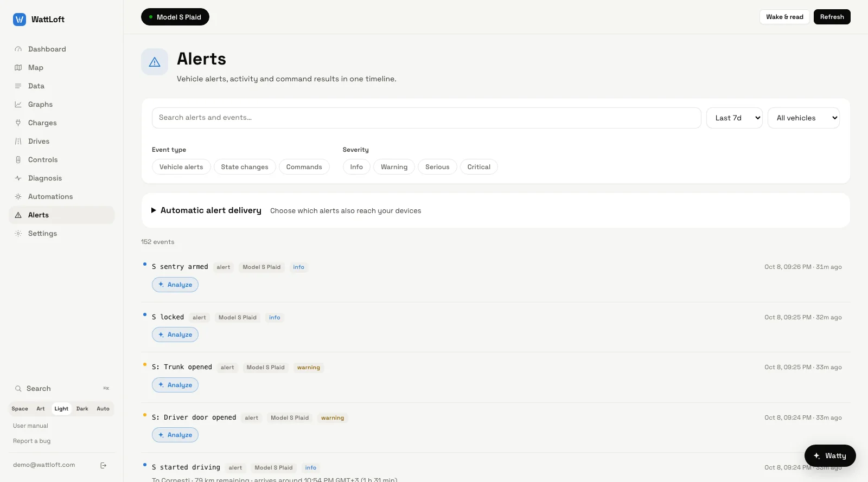Image resolution: width=868 pixels, height=482 pixels.
Task: Click the Charges plug icon
Action: point(18,123)
